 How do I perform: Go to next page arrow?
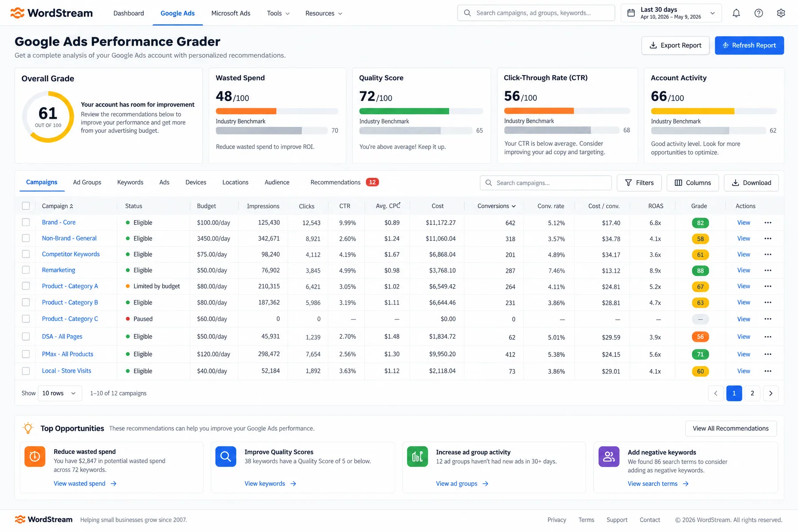click(x=771, y=393)
